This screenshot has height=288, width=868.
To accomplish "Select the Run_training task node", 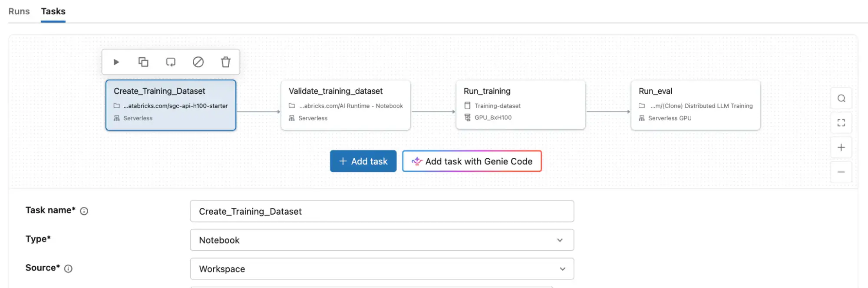I will pyautogui.click(x=521, y=105).
